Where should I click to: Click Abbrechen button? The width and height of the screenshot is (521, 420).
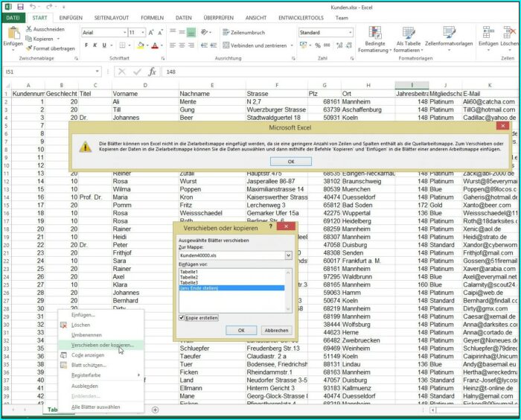tap(276, 330)
